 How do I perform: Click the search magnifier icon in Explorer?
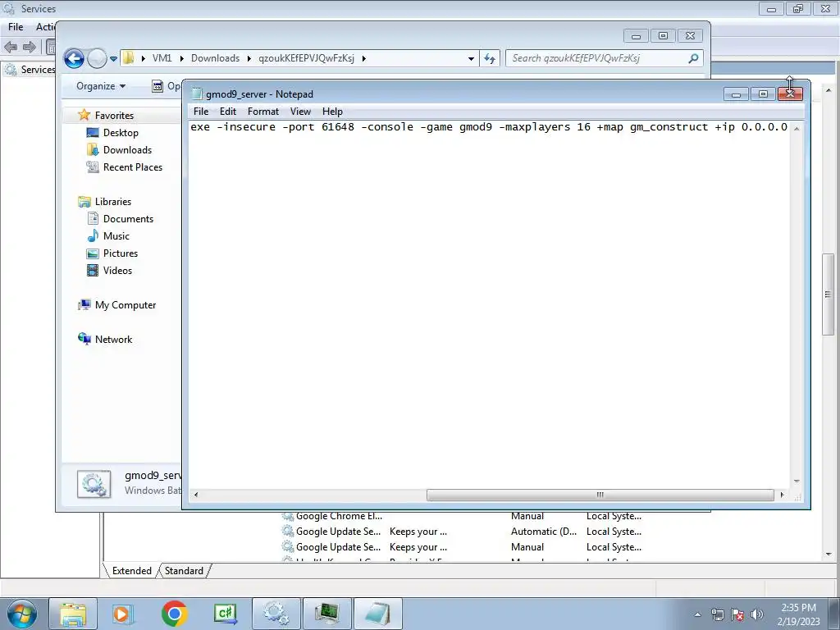[693, 58]
